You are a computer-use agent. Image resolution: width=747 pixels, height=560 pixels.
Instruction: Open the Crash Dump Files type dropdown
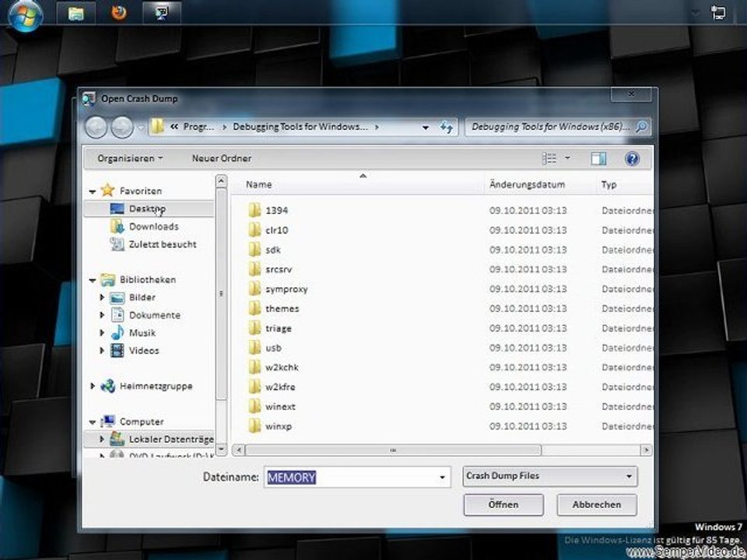pyautogui.click(x=550, y=476)
